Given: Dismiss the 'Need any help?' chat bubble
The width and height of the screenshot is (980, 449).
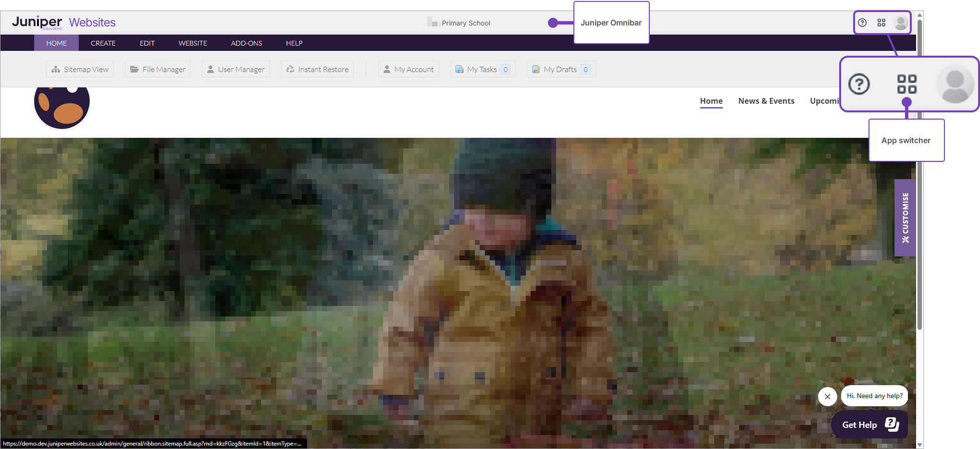Looking at the screenshot, I should coord(827,397).
